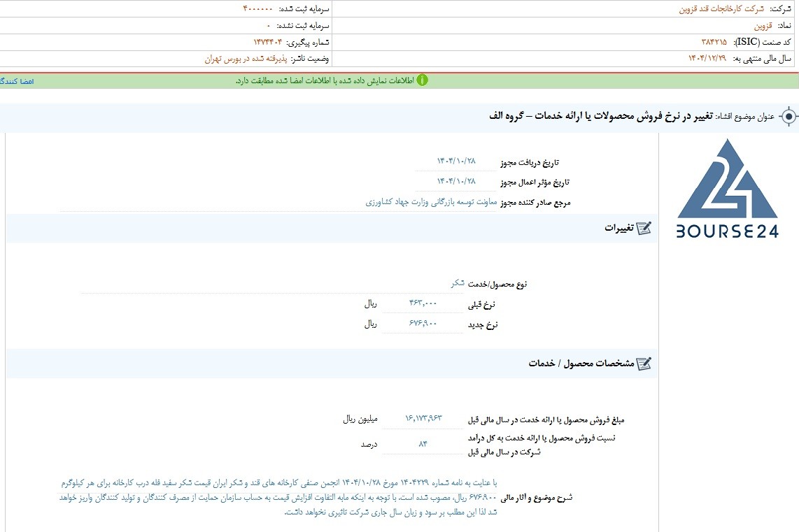Click the edit icon beside مشخصات محصول / خدمات
This screenshot has height=532, width=799.
[644, 364]
